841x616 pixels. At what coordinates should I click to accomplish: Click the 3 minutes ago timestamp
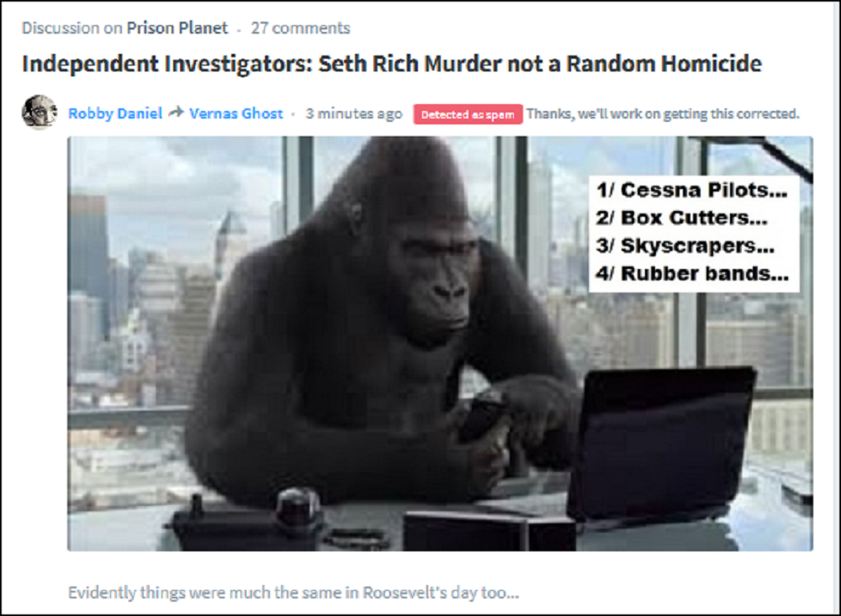(x=354, y=113)
